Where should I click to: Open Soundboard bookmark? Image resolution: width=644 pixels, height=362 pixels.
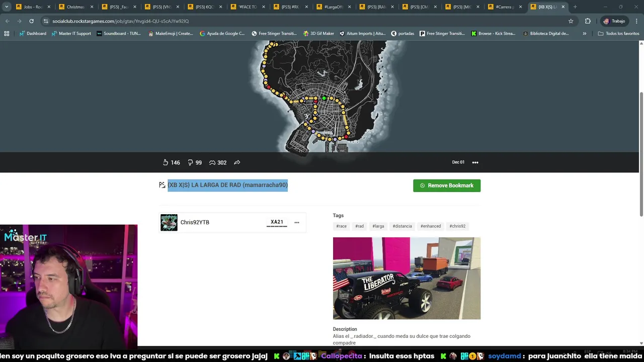[119, 34]
